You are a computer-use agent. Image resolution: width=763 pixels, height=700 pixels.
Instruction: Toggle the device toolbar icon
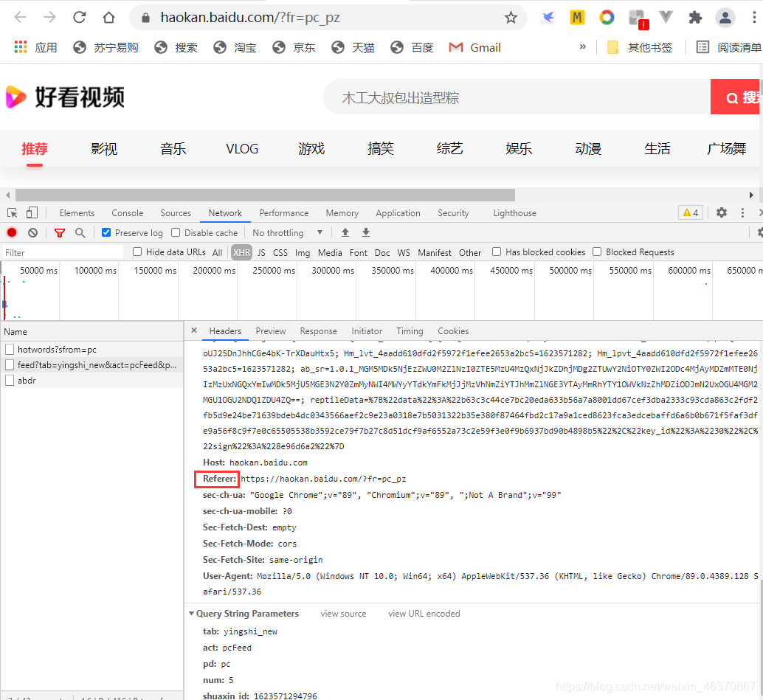pos(32,212)
